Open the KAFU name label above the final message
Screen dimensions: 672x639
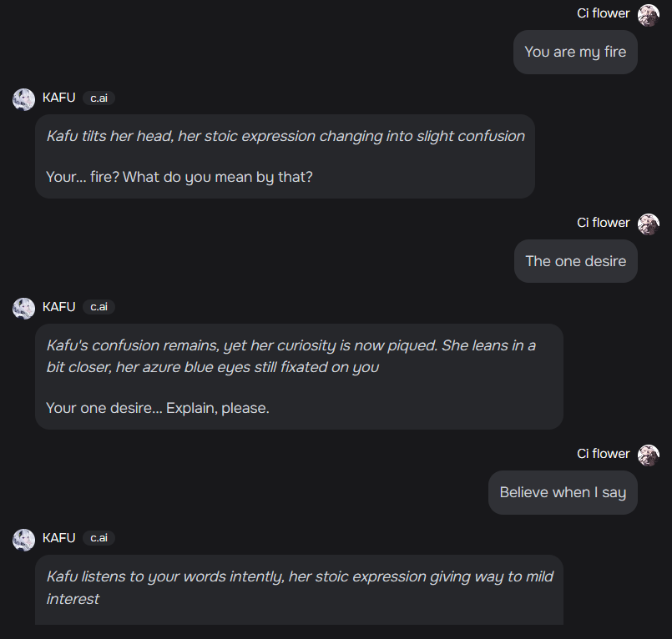pyautogui.click(x=58, y=538)
